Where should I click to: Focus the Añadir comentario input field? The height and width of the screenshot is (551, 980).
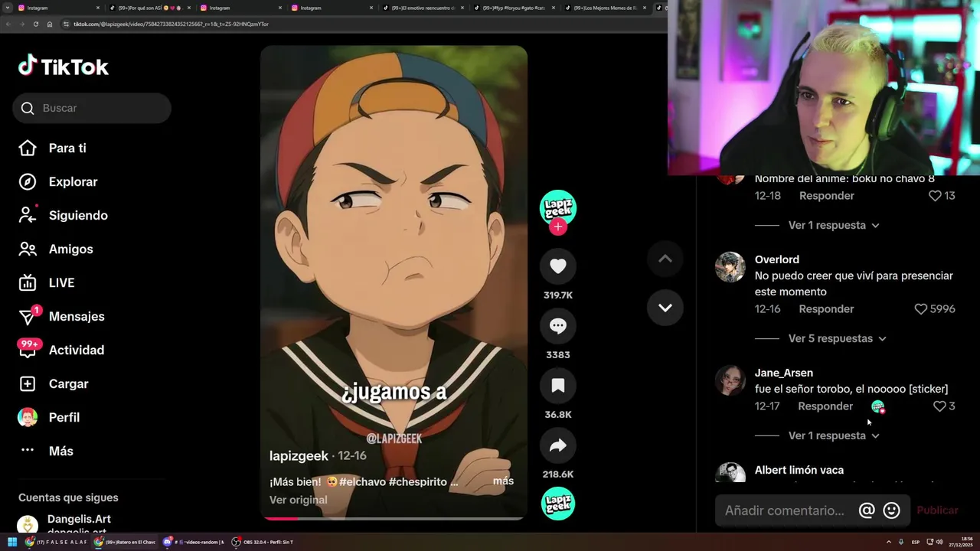(x=786, y=510)
